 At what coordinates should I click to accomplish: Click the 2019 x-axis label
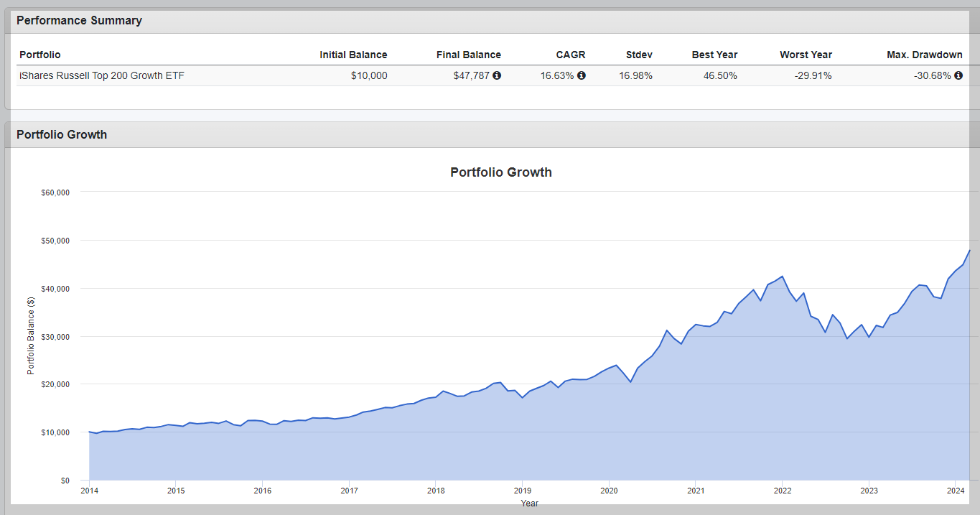(x=522, y=491)
